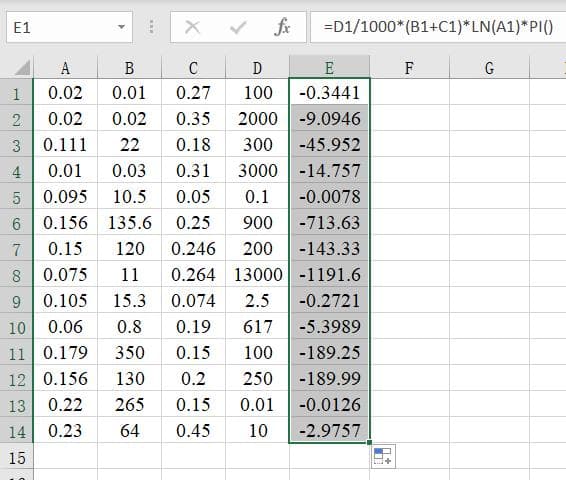Click the Enter checkmark formula button
The height and width of the screenshot is (480, 566).
(x=238, y=27)
